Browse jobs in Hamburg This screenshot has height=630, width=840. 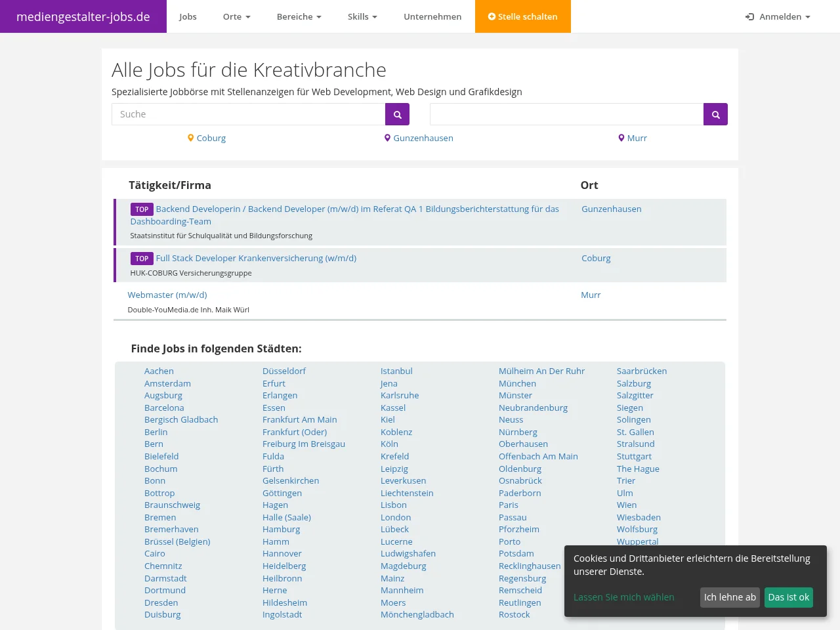tap(281, 530)
